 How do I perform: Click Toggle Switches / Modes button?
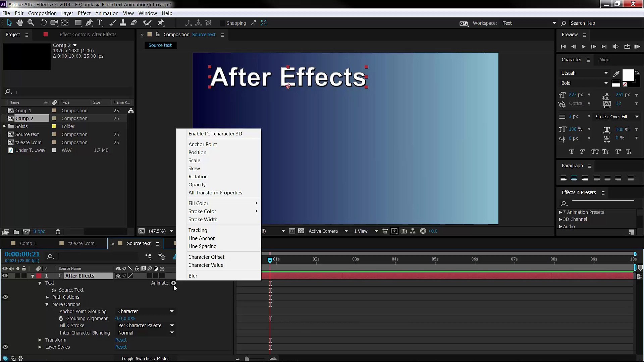(x=145, y=358)
